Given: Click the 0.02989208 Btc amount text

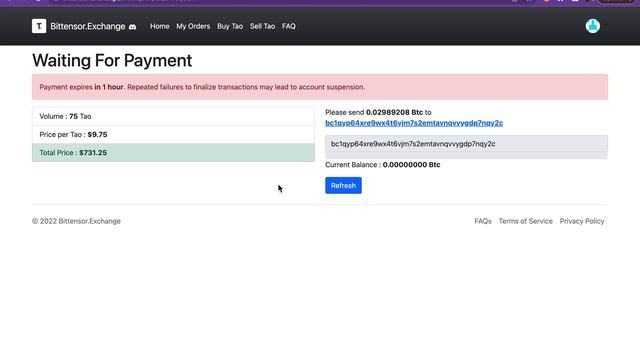Looking at the screenshot, I should tap(394, 112).
